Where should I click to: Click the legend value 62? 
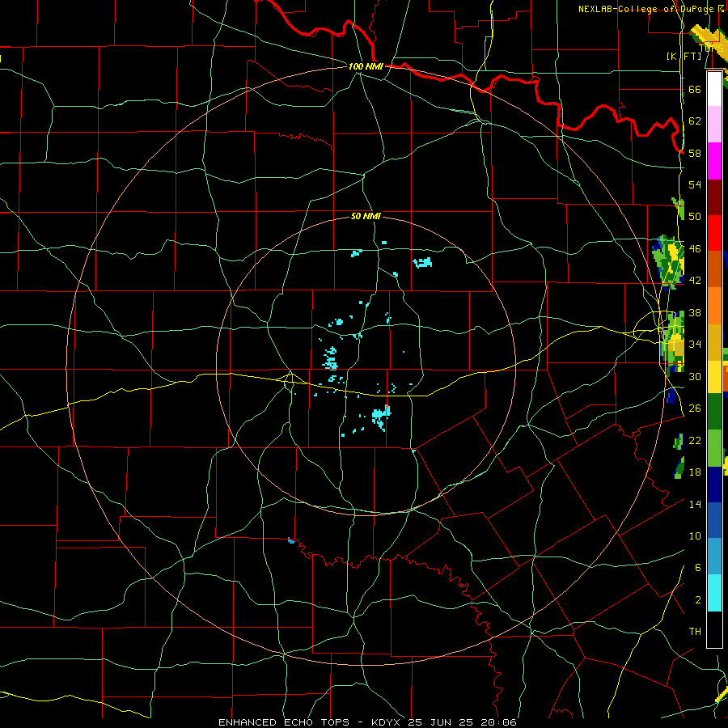[695, 121]
